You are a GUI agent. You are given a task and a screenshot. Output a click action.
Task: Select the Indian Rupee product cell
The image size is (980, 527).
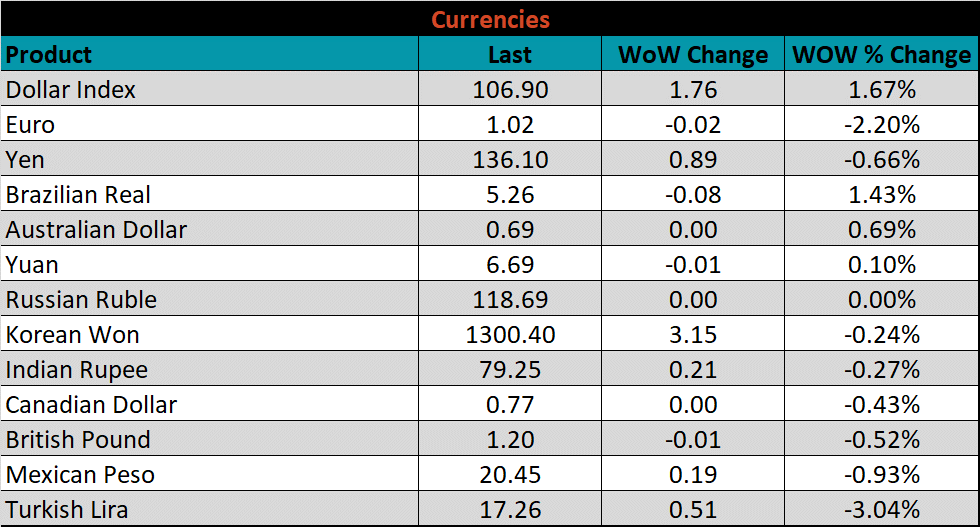point(77,370)
